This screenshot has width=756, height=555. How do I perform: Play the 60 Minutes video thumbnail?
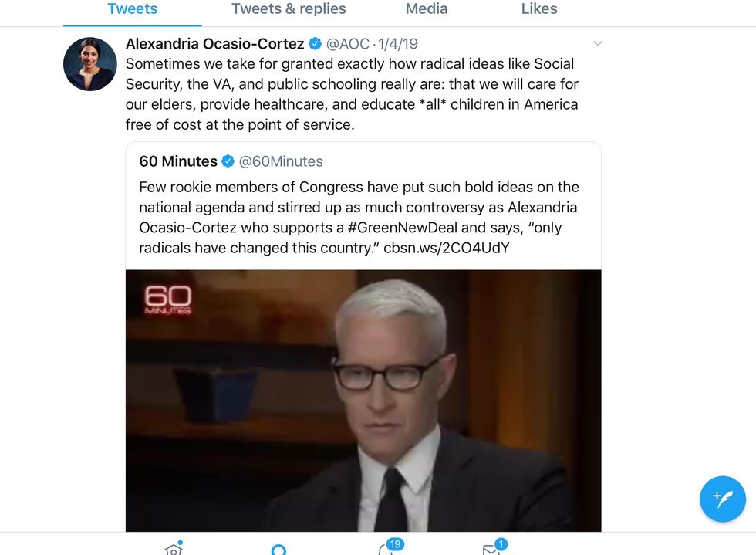363,401
